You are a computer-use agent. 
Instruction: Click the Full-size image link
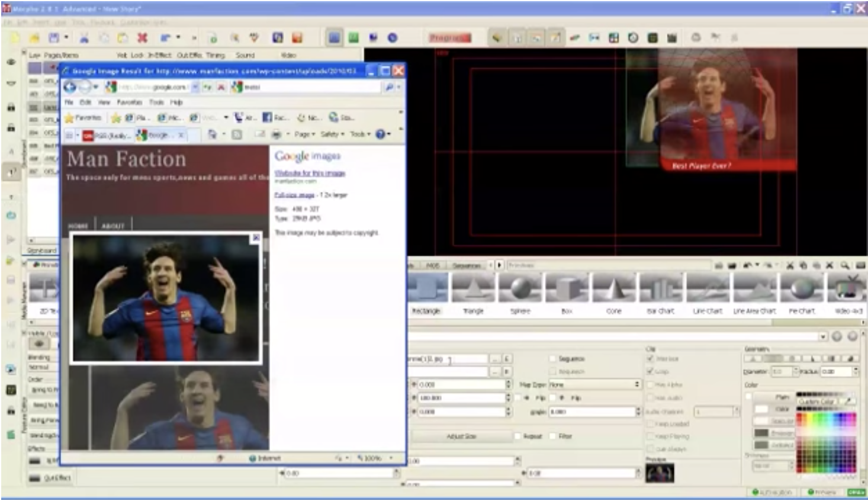[x=294, y=195]
